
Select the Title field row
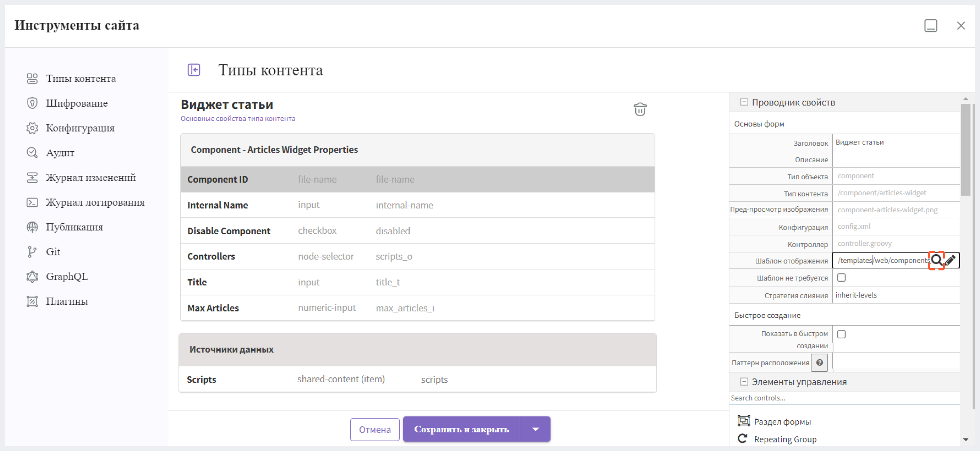417,282
